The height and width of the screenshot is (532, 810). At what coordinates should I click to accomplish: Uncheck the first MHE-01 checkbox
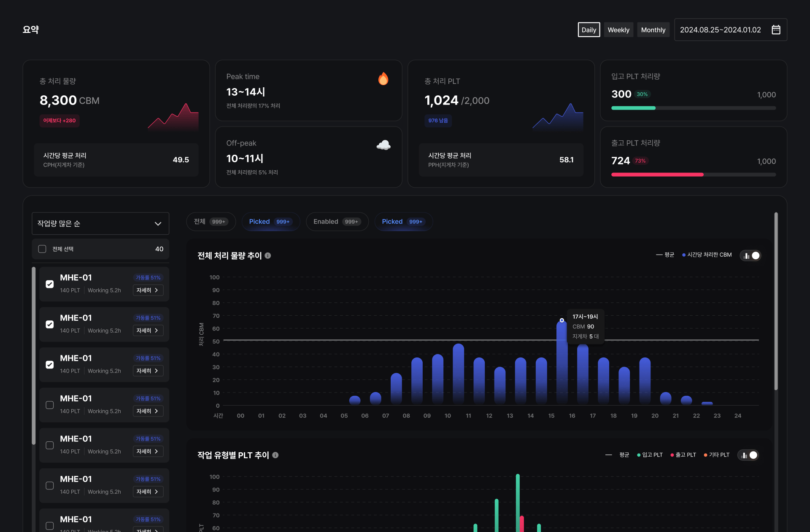[50, 284]
